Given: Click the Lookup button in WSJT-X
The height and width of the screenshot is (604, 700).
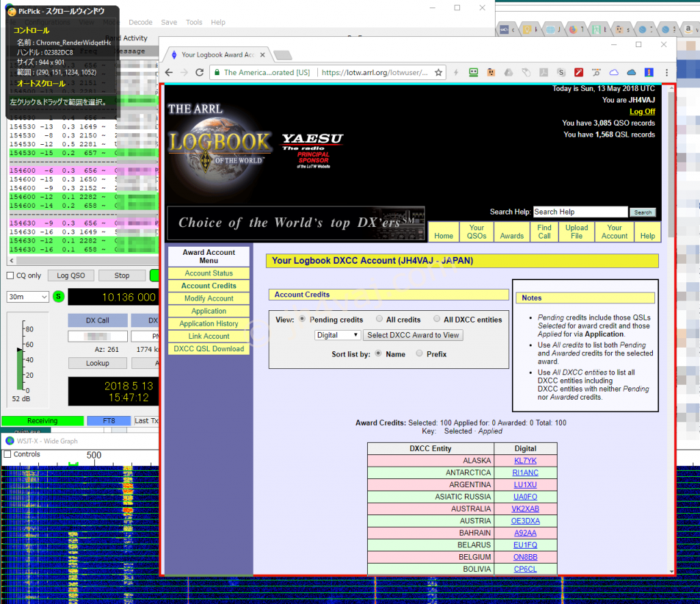Looking at the screenshot, I should 97,363.
